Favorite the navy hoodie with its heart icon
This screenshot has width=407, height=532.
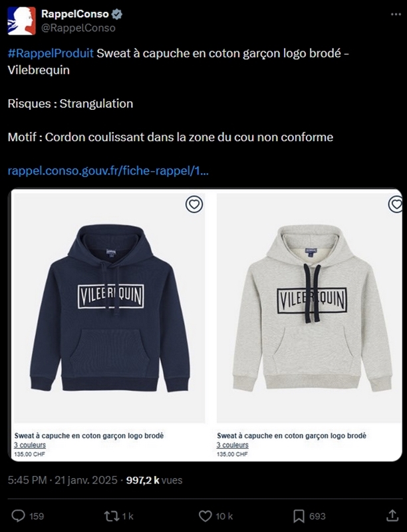pos(194,204)
